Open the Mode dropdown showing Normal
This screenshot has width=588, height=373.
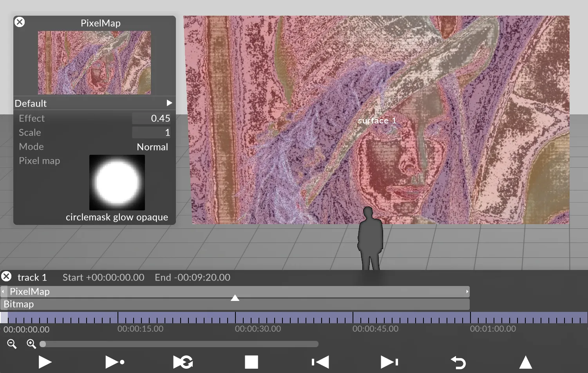152,147
